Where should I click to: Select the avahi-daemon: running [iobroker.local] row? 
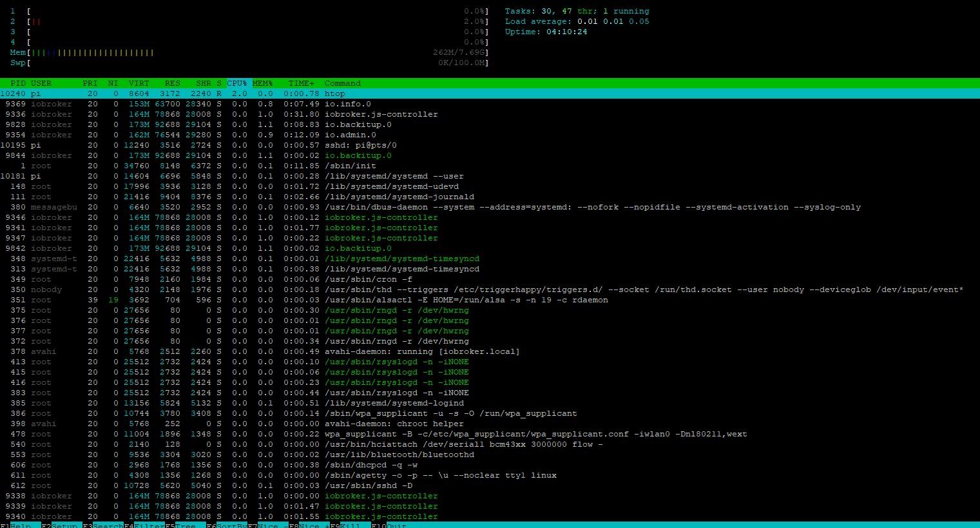tap(490, 351)
